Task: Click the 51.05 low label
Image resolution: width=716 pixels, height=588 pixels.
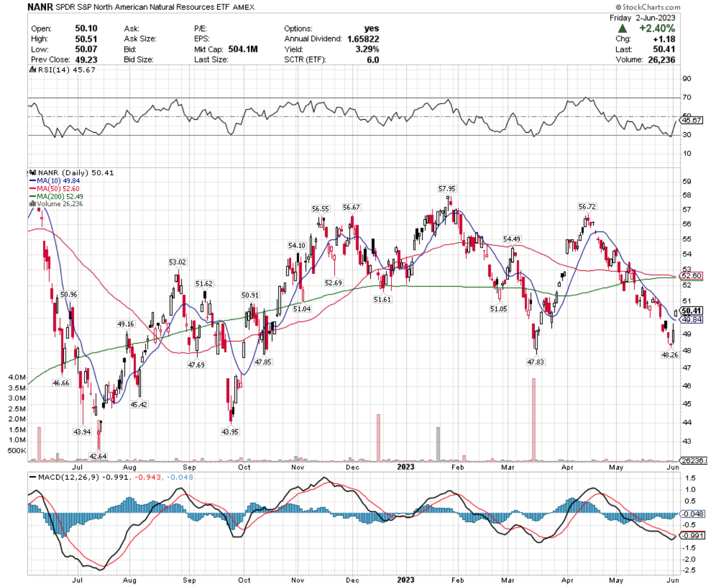Action: coord(499,309)
